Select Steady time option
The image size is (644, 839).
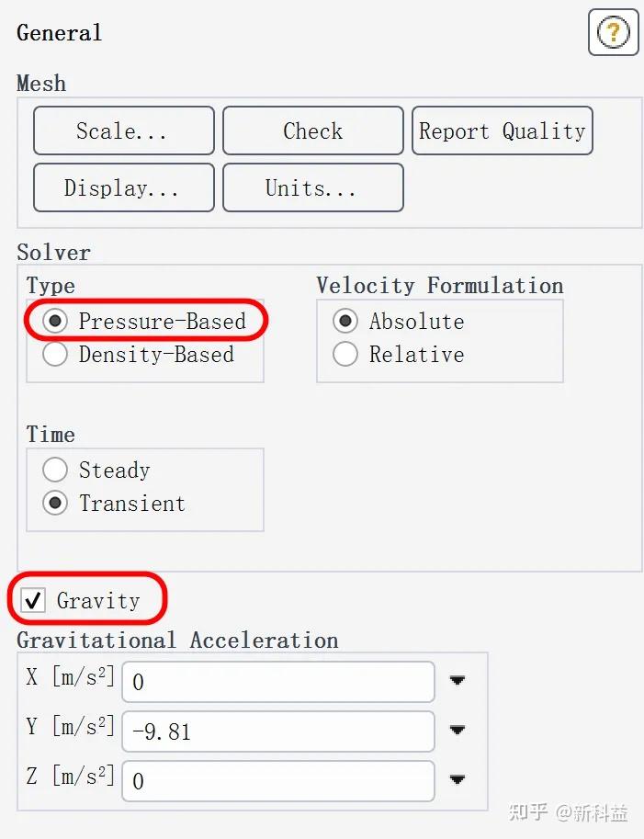[56, 471]
